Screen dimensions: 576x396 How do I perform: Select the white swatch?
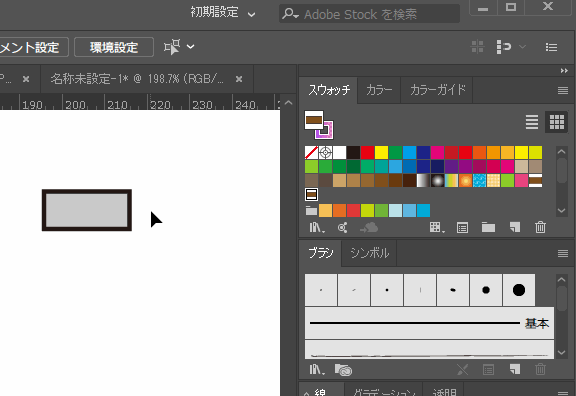click(340, 152)
